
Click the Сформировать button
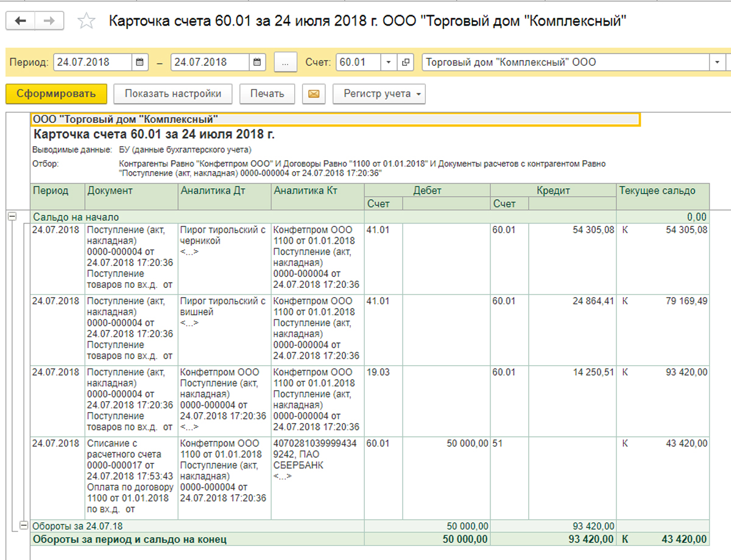coord(56,94)
